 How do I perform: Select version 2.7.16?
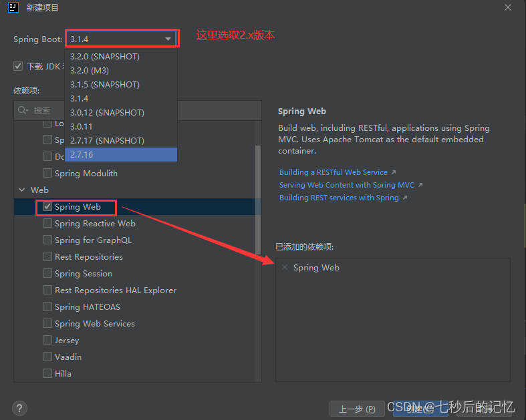click(121, 155)
